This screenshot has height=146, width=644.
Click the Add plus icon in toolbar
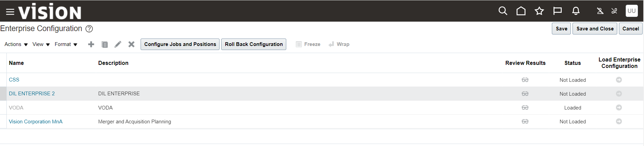coord(91,44)
